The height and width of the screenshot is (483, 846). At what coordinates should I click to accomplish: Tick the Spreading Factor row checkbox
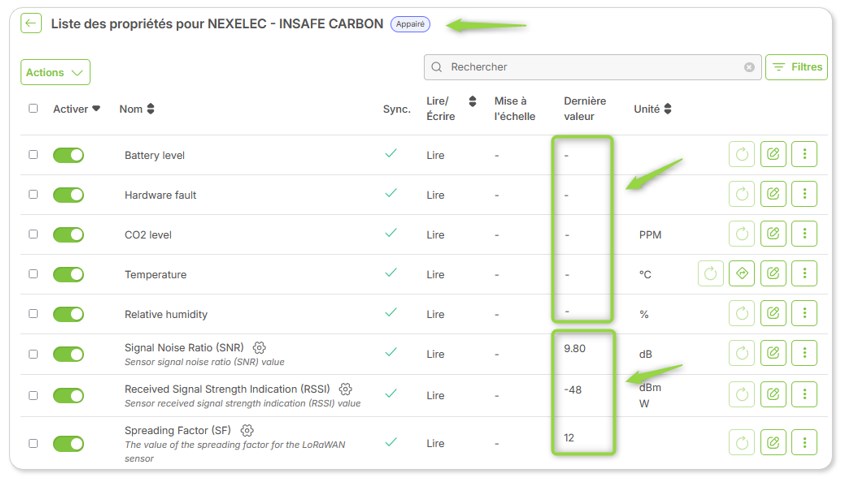click(x=33, y=444)
